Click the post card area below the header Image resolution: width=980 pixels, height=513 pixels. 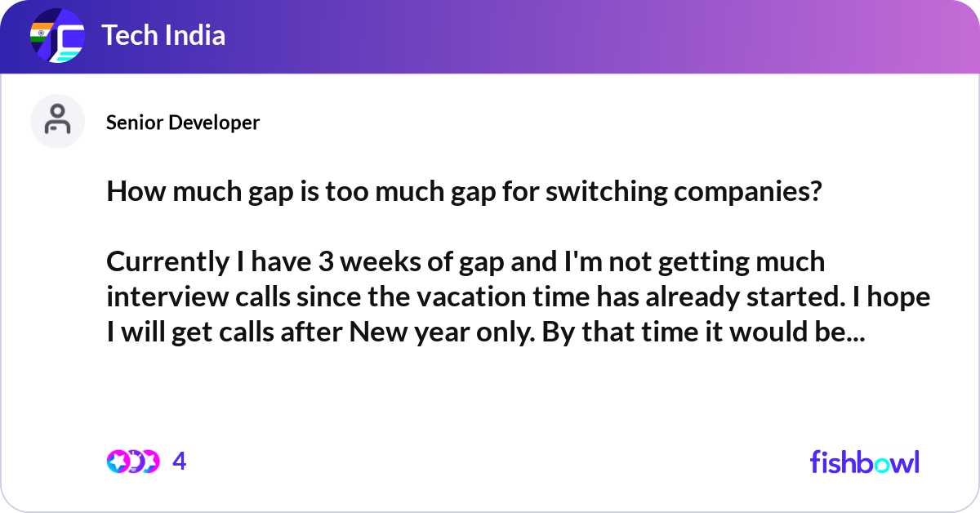coord(490,392)
